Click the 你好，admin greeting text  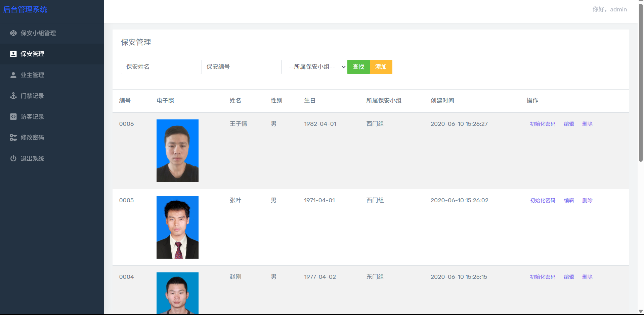point(609,9)
